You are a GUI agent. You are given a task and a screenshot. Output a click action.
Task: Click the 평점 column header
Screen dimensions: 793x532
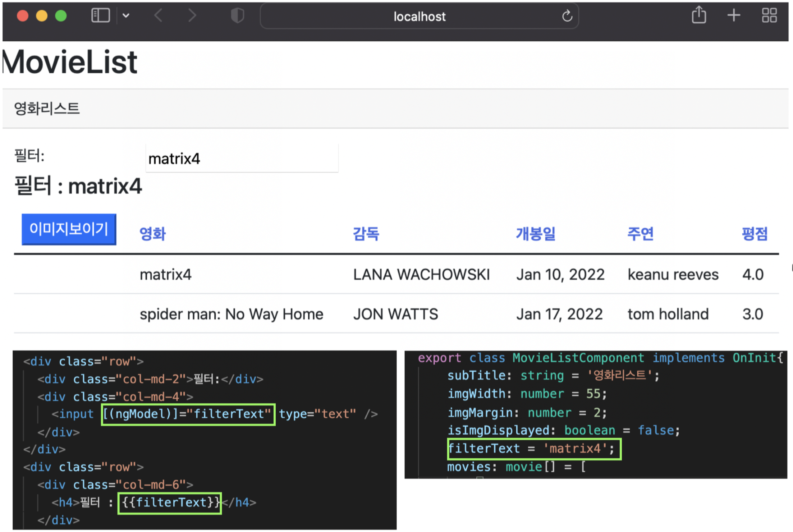[x=755, y=234]
